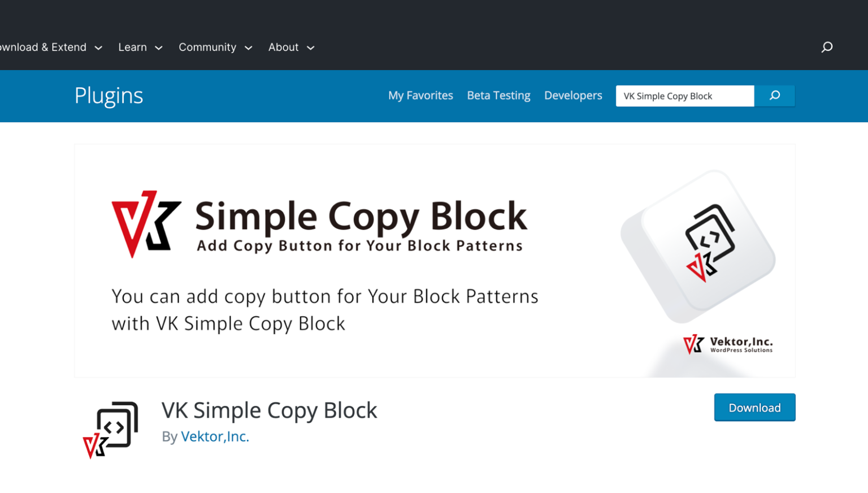The width and height of the screenshot is (868, 493).
Task: Open the About menu
Action: pos(310,47)
